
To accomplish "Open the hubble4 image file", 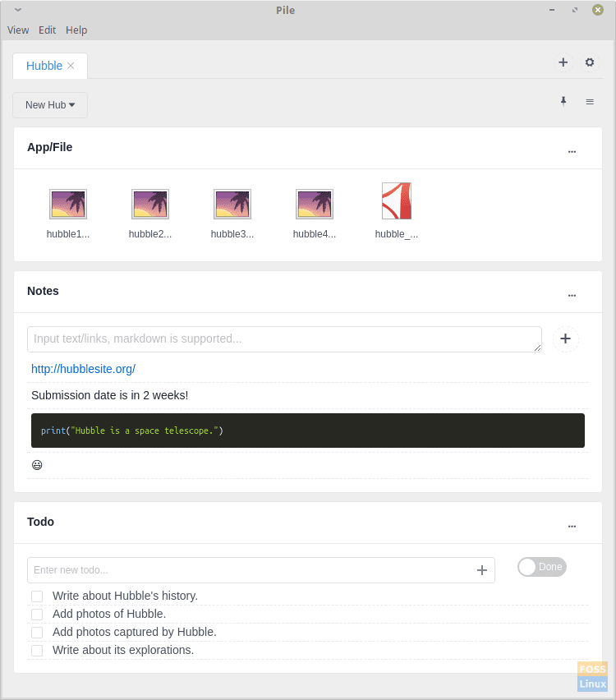I will click(315, 204).
